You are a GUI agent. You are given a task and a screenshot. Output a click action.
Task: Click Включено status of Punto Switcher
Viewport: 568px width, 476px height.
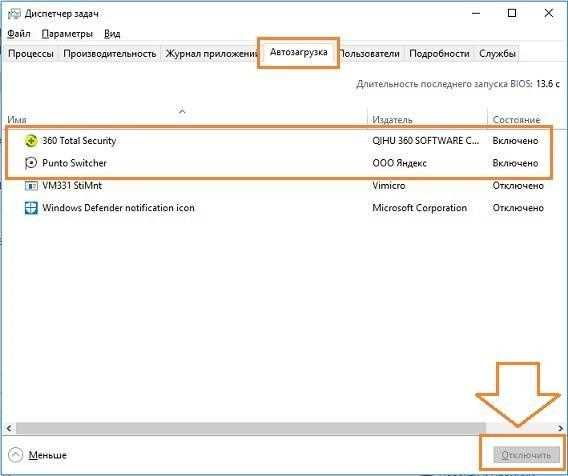click(x=515, y=163)
